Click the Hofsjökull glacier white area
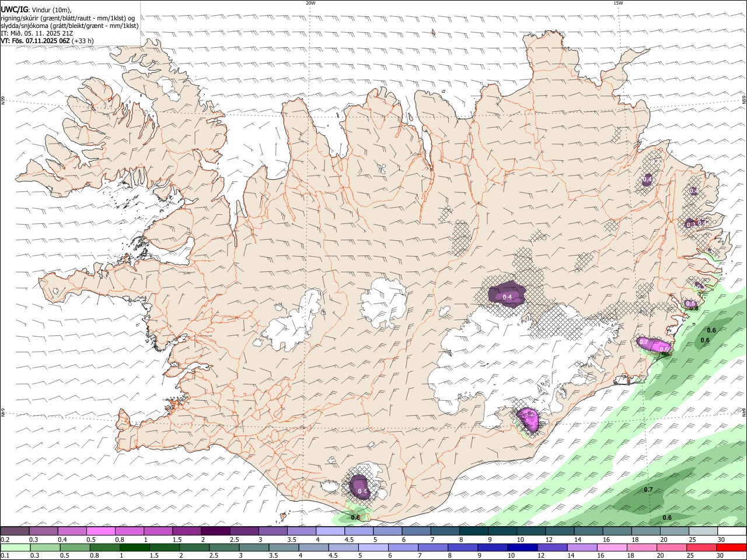747x560 pixels. click(x=383, y=302)
